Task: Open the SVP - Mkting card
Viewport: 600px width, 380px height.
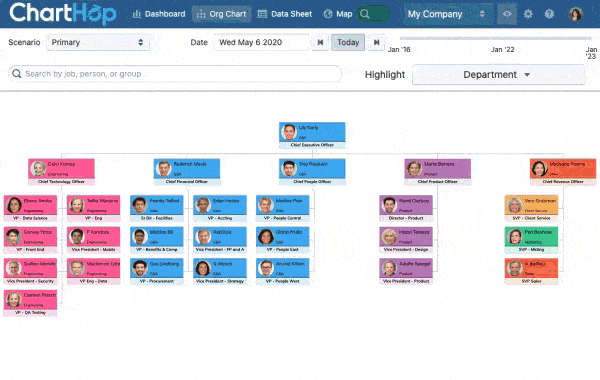Action: (x=531, y=240)
